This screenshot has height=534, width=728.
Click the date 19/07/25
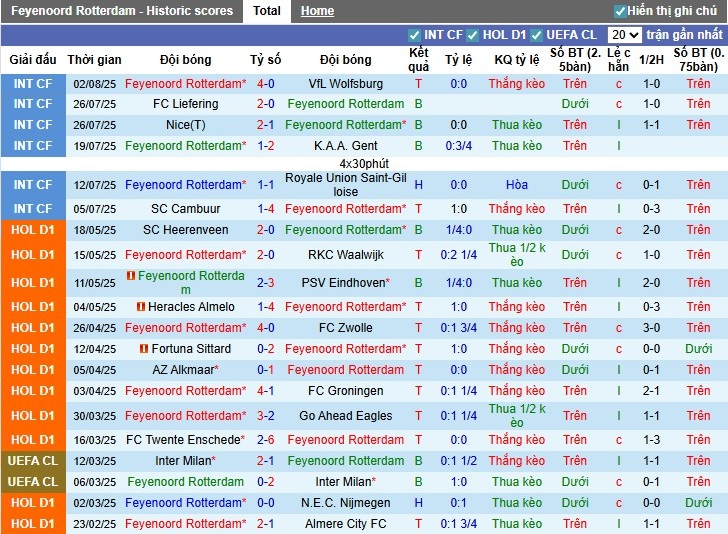click(x=95, y=146)
